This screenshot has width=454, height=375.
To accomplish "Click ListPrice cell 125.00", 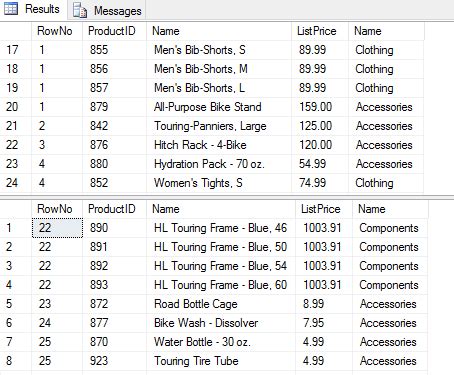I will tap(320, 126).
